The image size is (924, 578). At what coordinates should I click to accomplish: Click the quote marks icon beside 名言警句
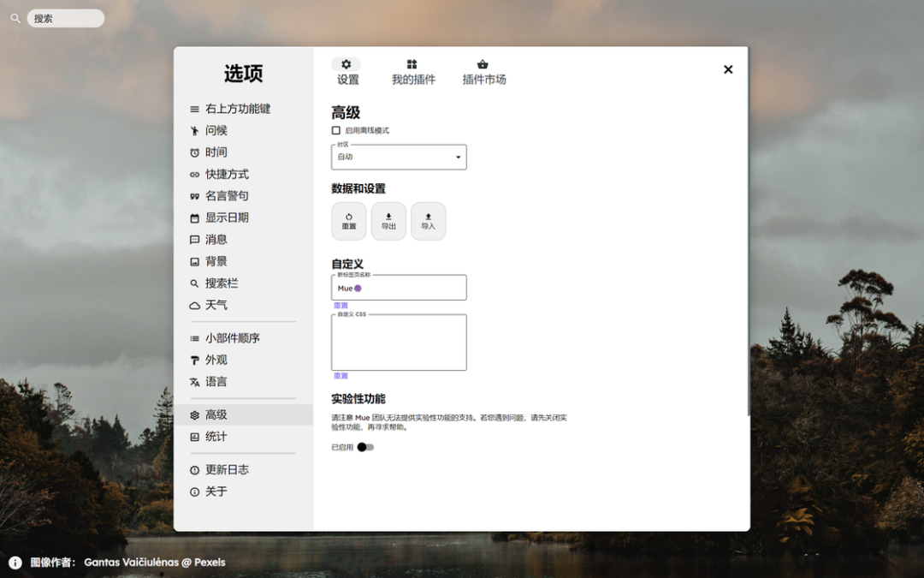point(194,196)
